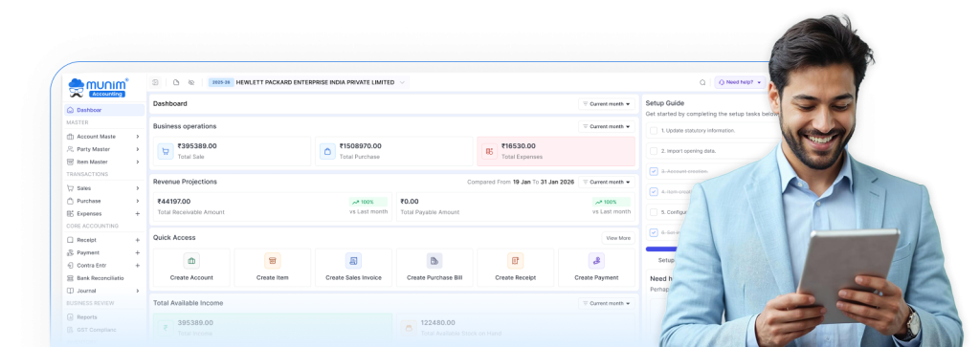Click the ₹44197.00 Total Receivable Amount value

[174, 202]
